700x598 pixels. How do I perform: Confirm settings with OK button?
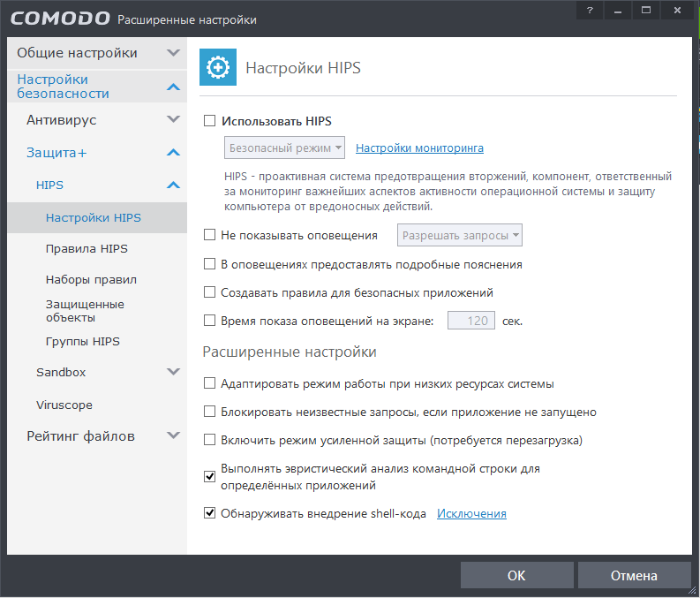click(x=517, y=575)
